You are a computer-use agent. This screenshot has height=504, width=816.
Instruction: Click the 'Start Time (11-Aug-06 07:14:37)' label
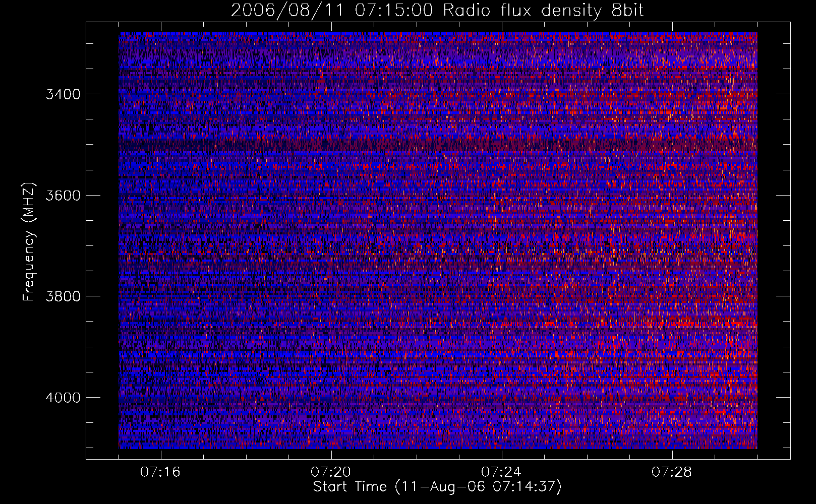click(437, 487)
